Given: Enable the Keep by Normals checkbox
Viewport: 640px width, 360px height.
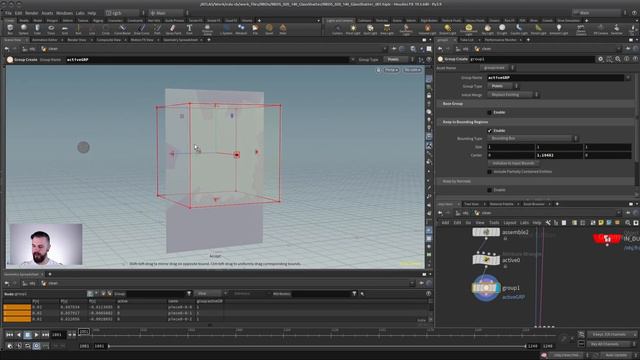Looking at the screenshot, I should pos(489,190).
